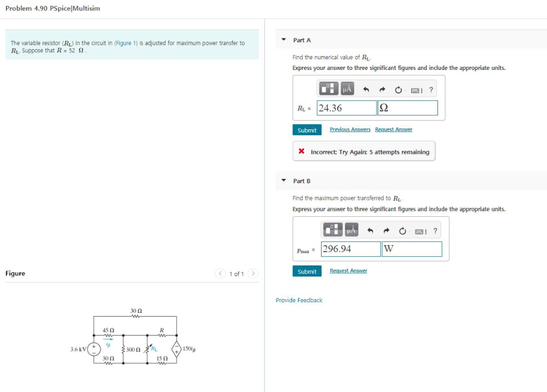This screenshot has width=547, height=392.
Task: Click the previous figure arrow
Action: [220, 273]
